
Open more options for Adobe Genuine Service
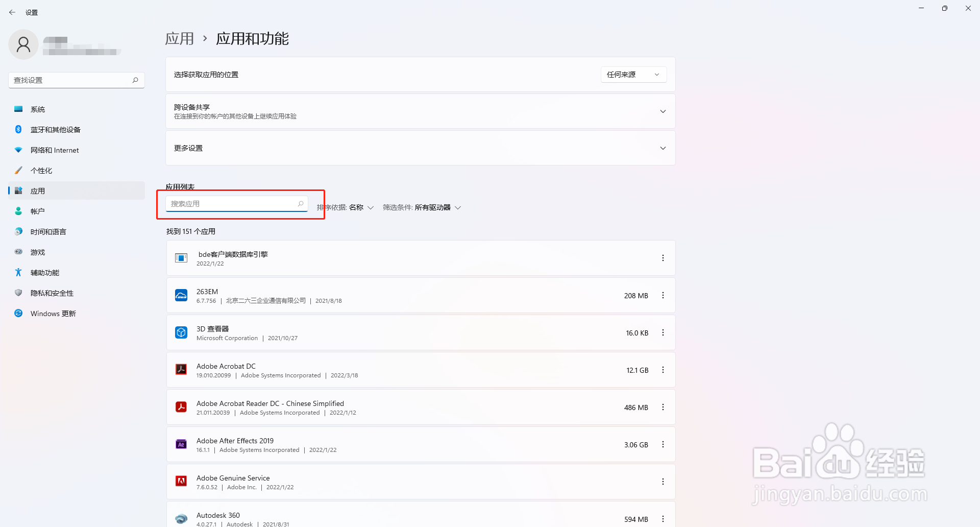(x=663, y=482)
